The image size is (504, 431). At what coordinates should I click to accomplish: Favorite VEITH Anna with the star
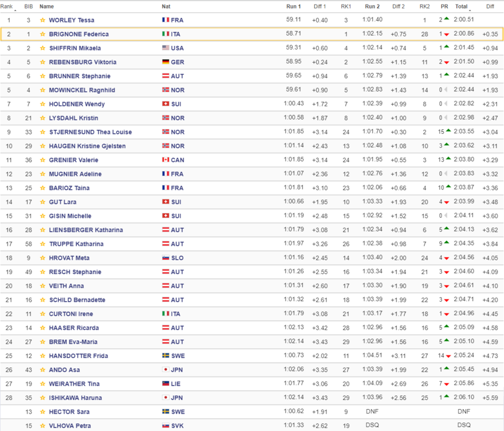[43, 286]
